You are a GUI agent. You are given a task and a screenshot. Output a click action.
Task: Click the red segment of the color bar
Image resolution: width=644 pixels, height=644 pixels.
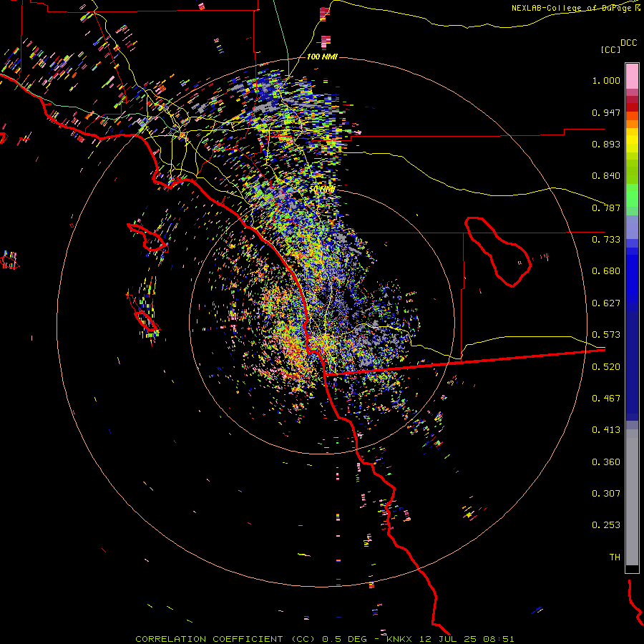tap(632, 107)
